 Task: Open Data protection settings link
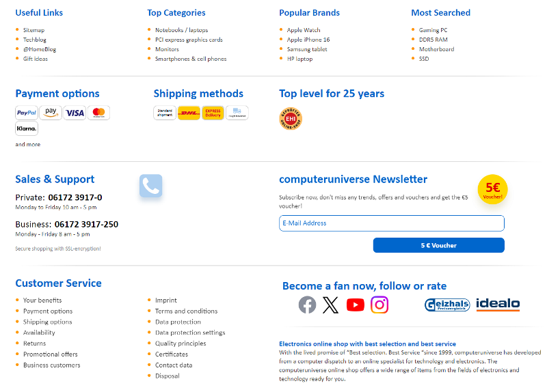[190, 333]
